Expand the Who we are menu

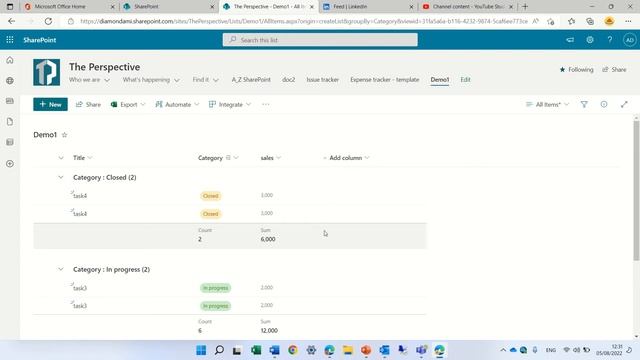pyautogui.click(x=89, y=80)
